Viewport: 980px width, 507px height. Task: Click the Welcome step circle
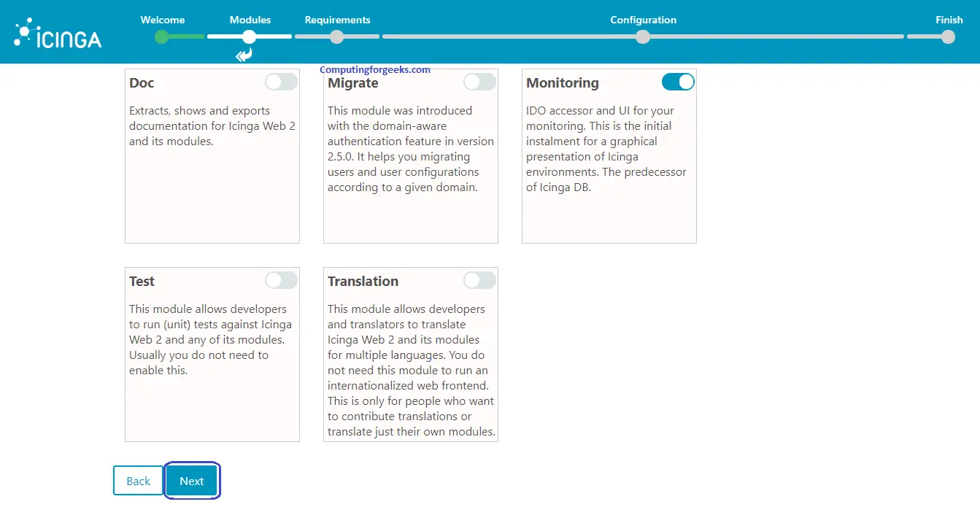(162, 36)
